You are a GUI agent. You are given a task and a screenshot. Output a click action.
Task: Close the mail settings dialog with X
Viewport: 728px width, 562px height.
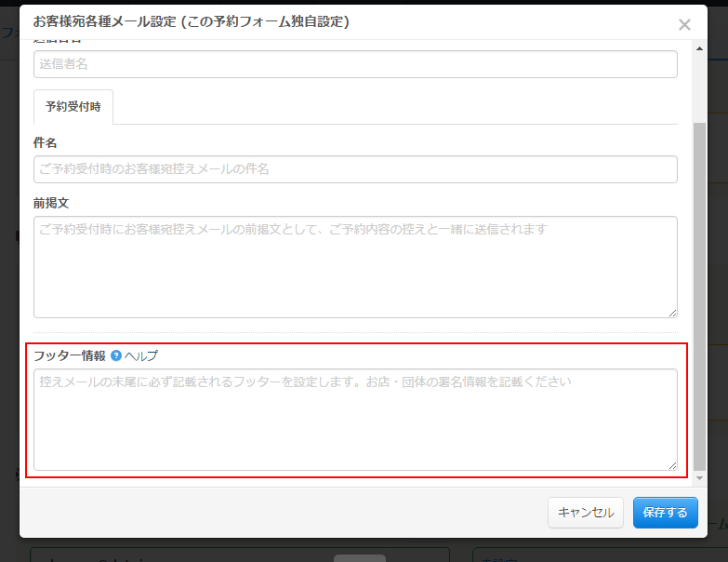point(684,25)
